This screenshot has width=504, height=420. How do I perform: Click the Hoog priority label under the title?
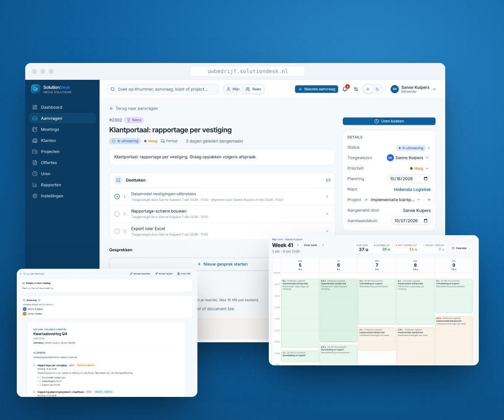click(x=150, y=141)
